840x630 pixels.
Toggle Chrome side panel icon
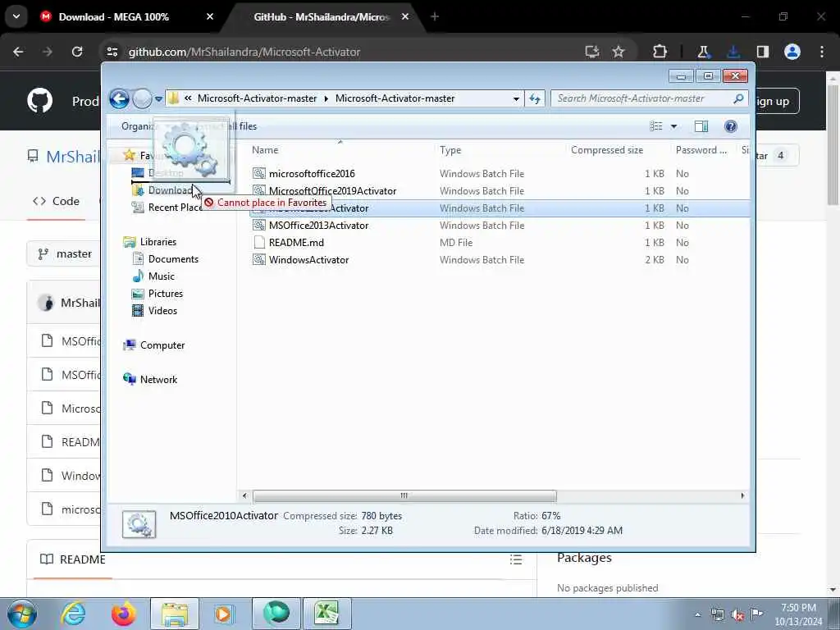point(763,52)
